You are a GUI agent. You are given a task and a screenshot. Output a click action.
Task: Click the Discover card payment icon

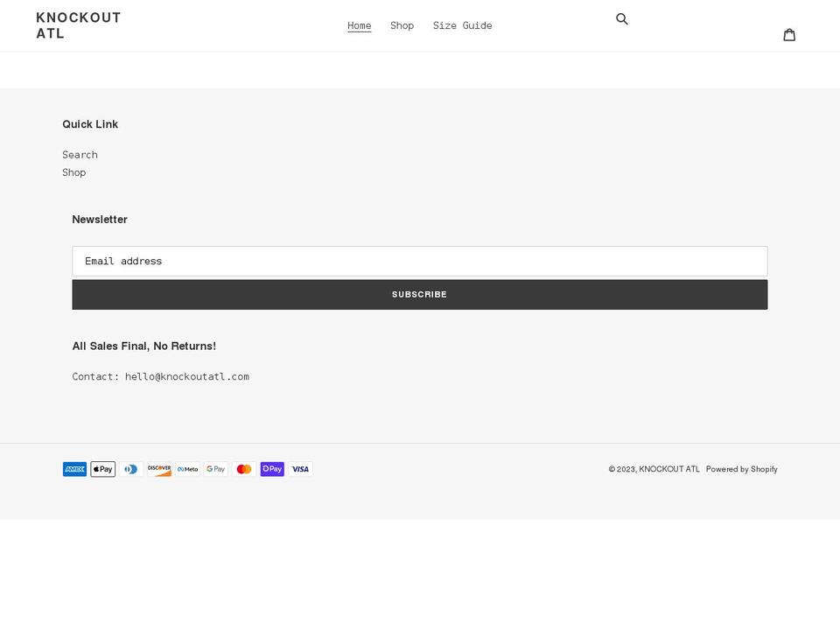click(x=159, y=469)
